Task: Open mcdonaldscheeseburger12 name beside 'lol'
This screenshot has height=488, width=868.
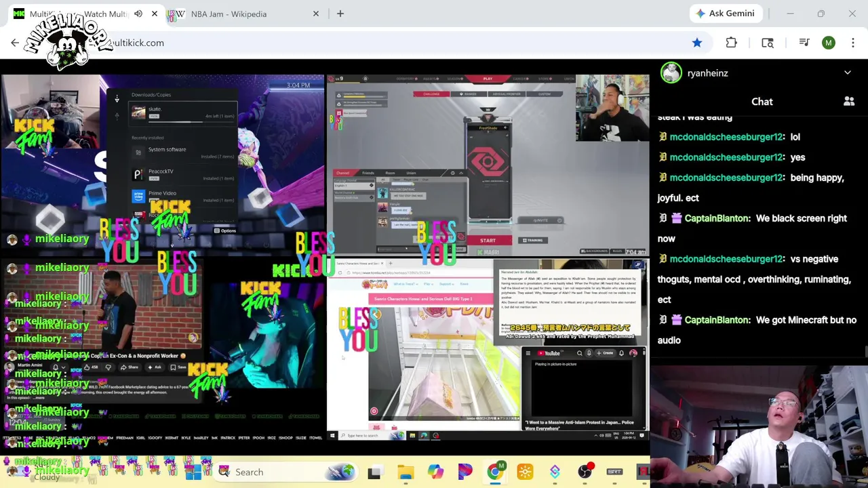Action: click(726, 137)
